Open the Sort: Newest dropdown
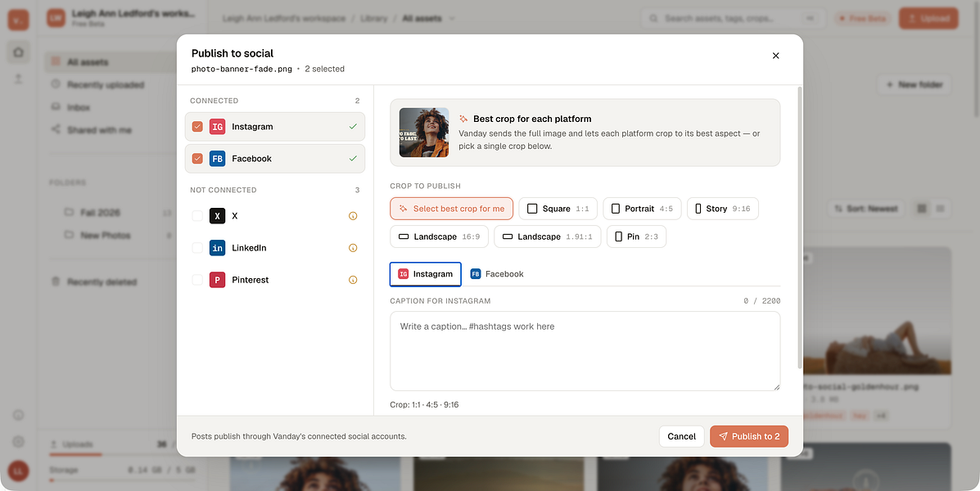Image resolution: width=980 pixels, height=491 pixels. 865,209
